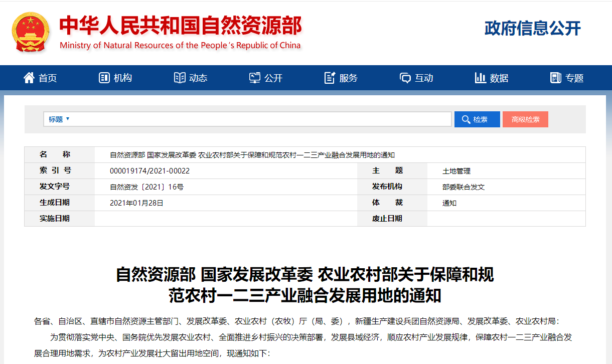
Task: Click the 发文字号 label cell
Action: point(60,187)
